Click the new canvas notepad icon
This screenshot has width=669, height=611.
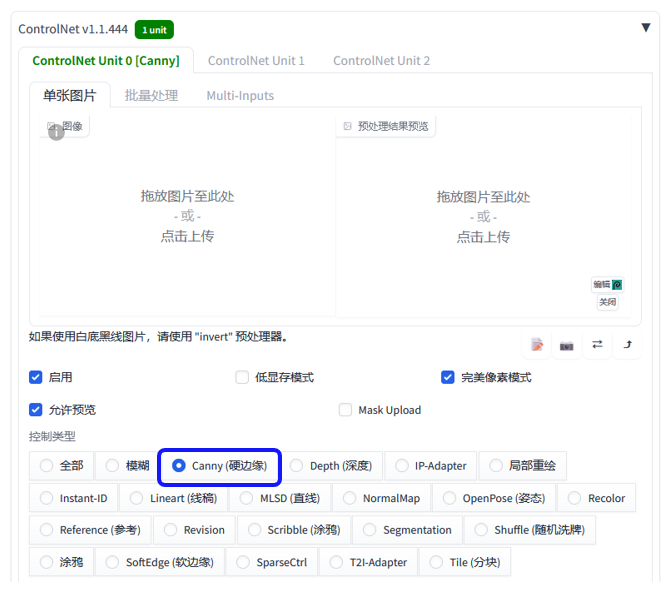537,344
